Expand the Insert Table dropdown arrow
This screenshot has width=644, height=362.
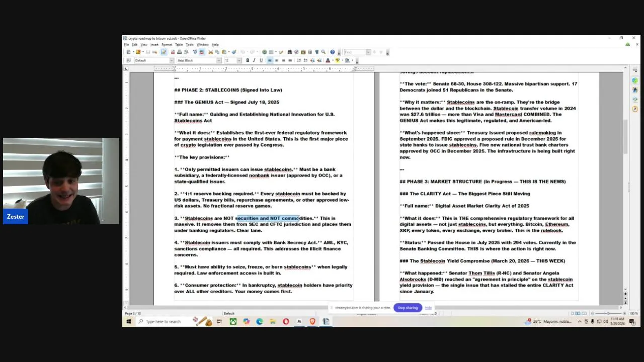tap(276, 52)
